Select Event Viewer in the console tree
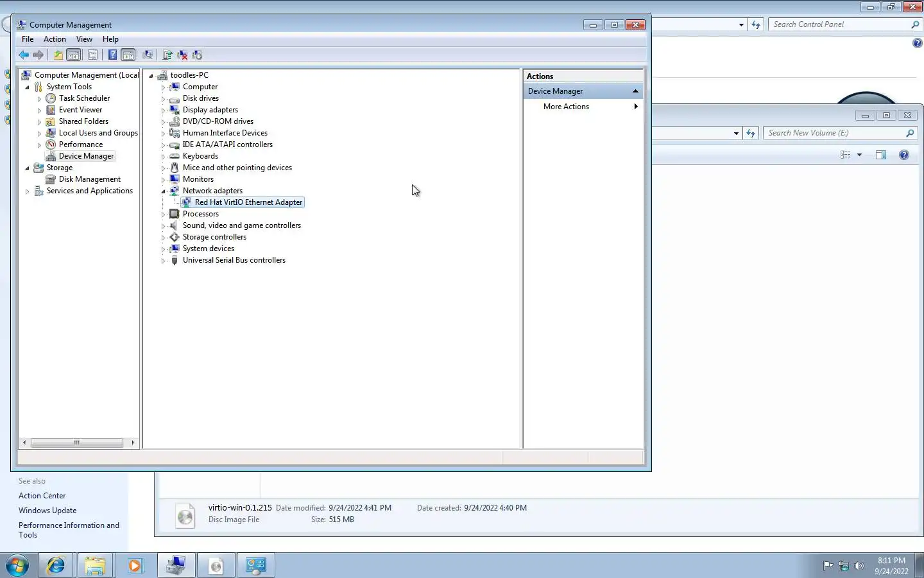Viewport: 924px width, 578px height. coord(80,110)
